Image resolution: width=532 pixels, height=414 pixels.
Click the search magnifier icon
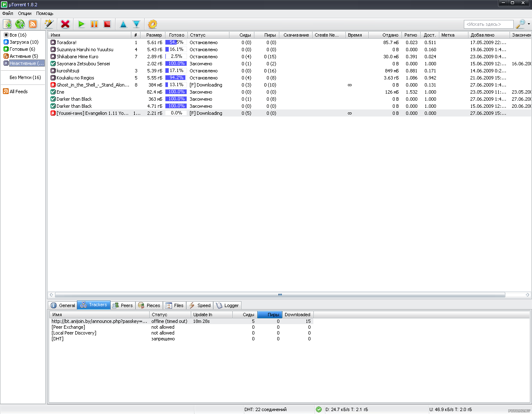pos(520,24)
